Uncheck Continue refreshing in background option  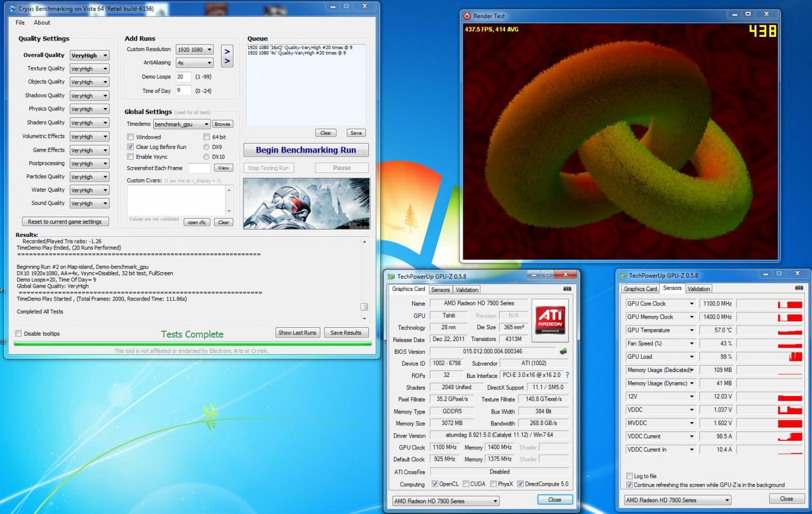click(x=629, y=485)
